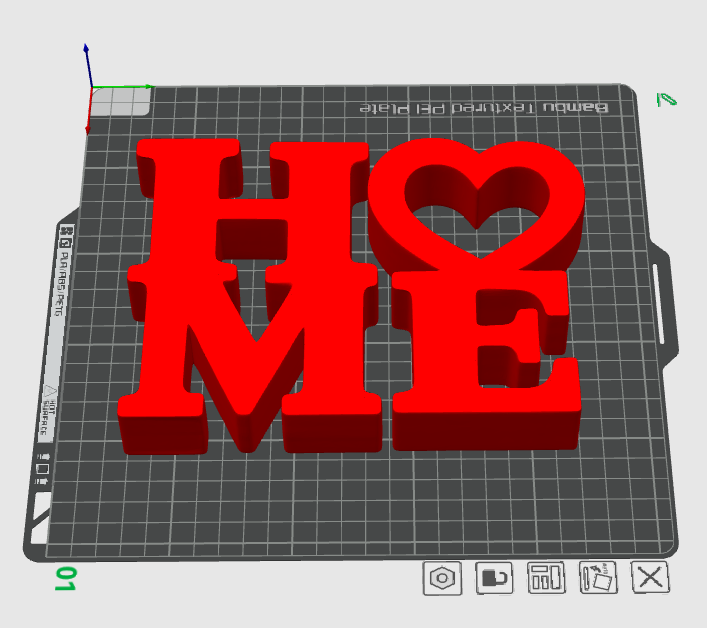Viewport: 707px width, 628px height.
Task: Auto-orient objects on plate icon
Action: tap(598, 577)
